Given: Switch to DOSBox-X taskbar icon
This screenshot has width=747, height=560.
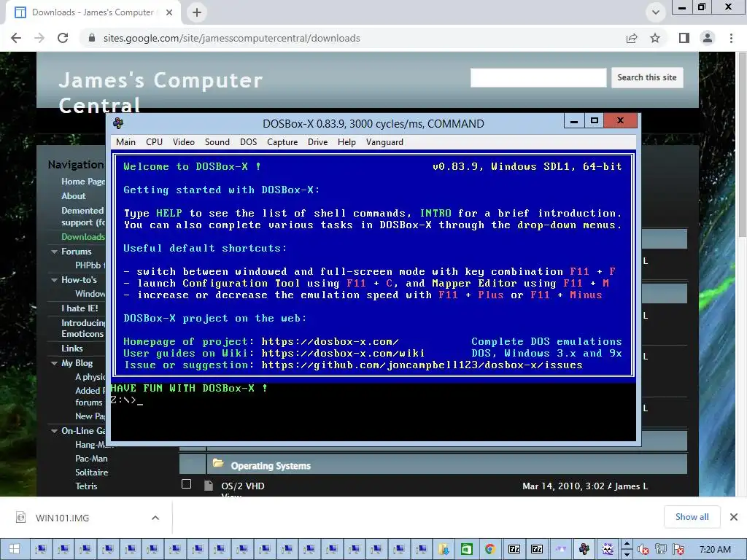Looking at the screenshot, I should pyautogui.click(x=584, y=550).
